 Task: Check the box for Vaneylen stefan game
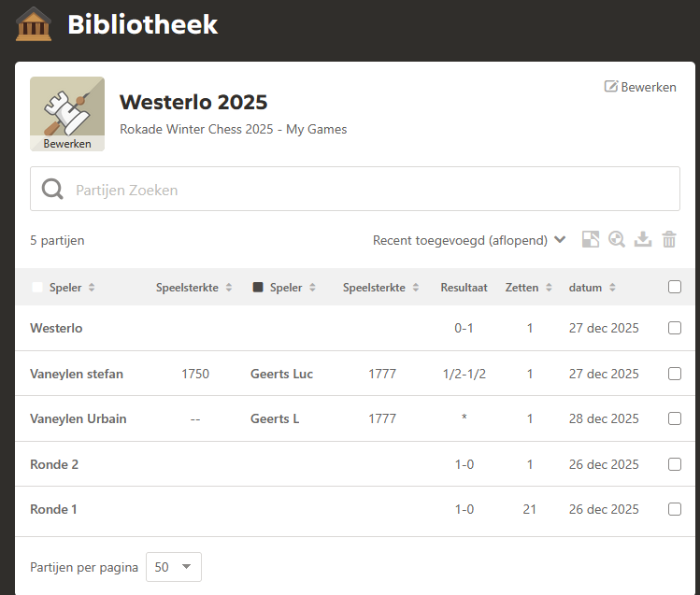pyautogui.click(x=675, y=374)
